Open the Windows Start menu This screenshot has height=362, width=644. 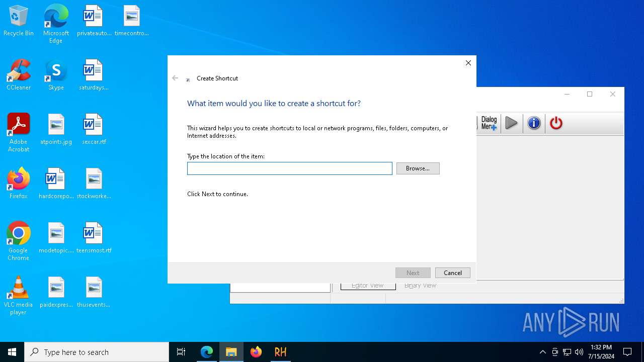click(12, 352)
